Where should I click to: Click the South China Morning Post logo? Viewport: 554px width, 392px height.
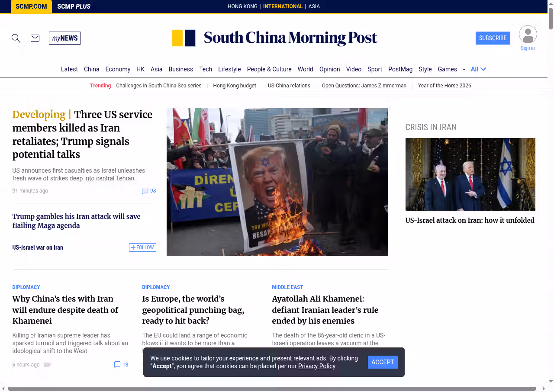[x=275, y=38]
